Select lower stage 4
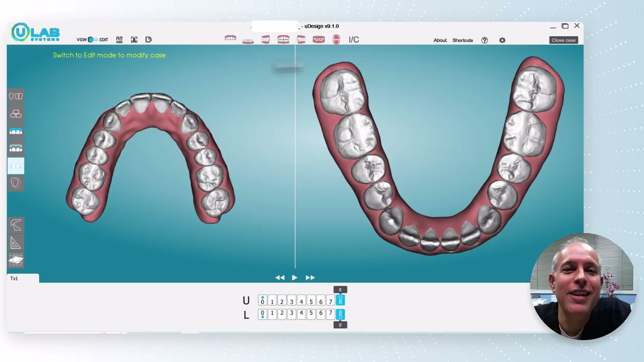 pyautogui.click(x=301, y=314)
